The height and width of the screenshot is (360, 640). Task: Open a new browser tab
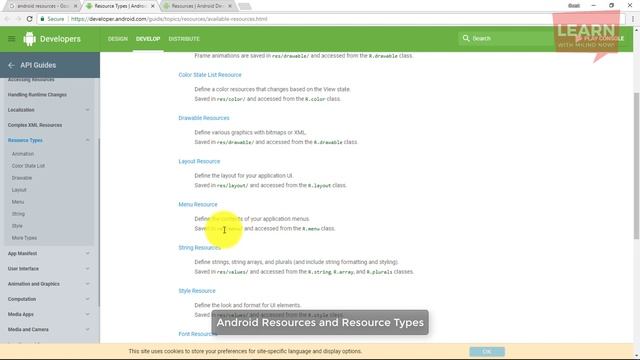[x=244, y=6]
